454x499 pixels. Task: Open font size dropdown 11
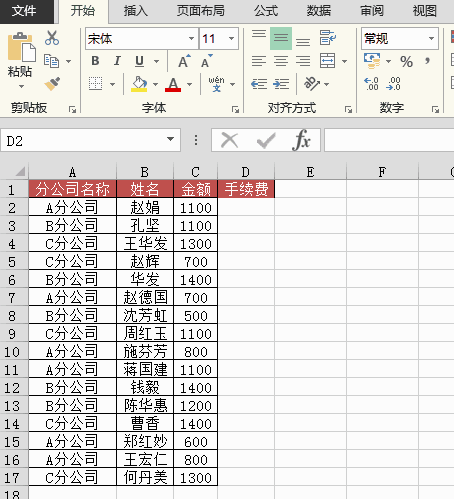(231, 39)
